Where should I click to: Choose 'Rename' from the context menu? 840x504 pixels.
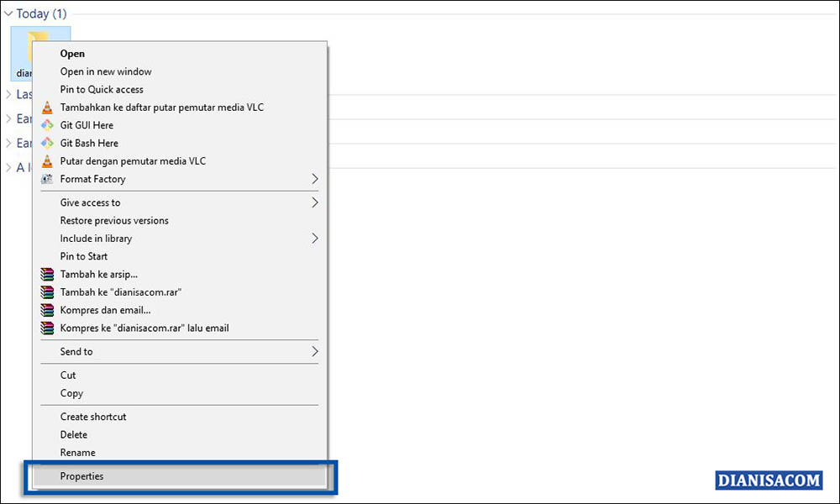pyautogui.click(x=77, y=452)
